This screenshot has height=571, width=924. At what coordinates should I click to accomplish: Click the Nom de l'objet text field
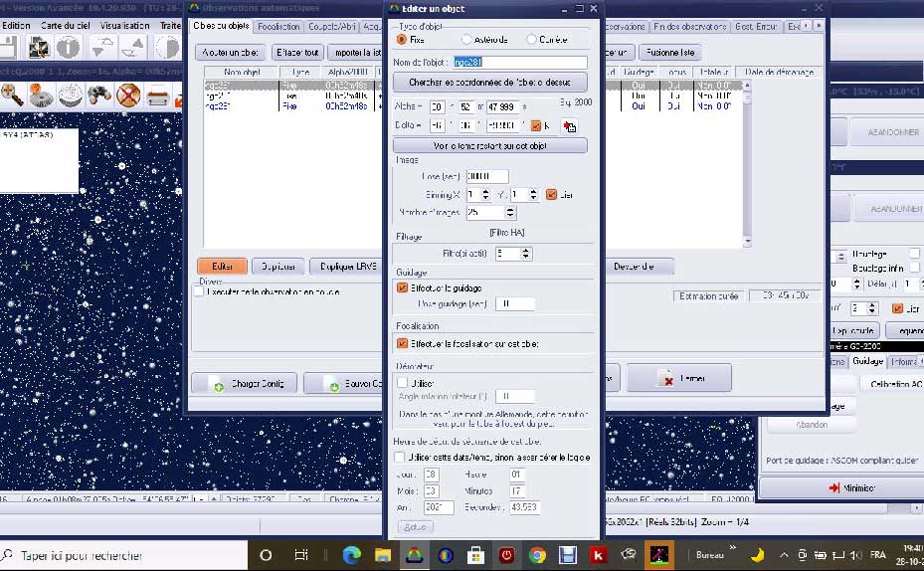tap(520, 63)
